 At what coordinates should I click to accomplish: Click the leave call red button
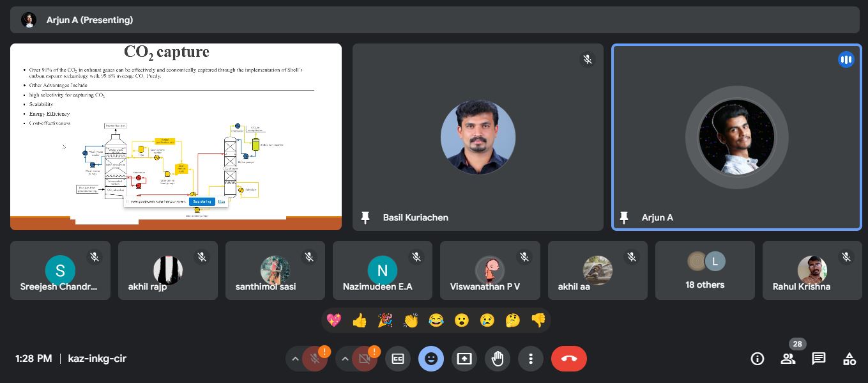coord(568,359)
